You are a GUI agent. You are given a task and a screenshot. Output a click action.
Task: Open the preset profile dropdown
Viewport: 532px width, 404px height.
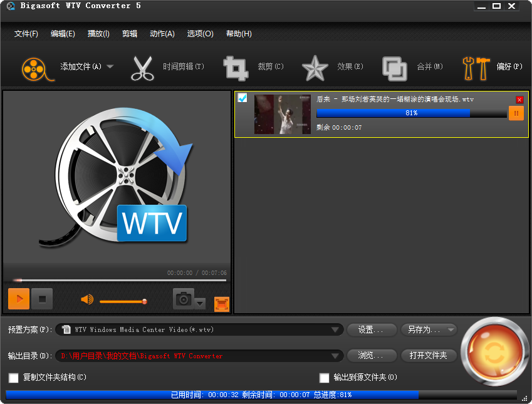(335, 330)
